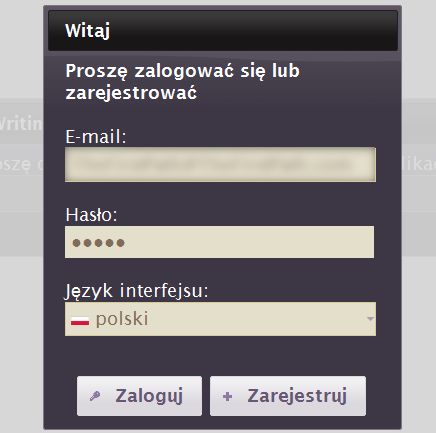This screenshot has height=433, width=436.
Task: Click the blurred address text in the E-mail field
Action: point(213,165)
